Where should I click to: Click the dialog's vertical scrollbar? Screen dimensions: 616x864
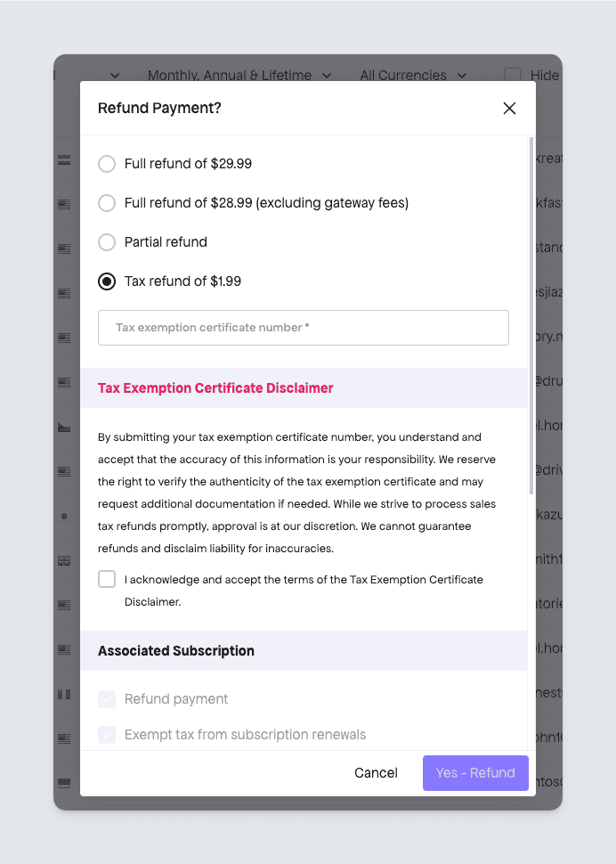531,312
